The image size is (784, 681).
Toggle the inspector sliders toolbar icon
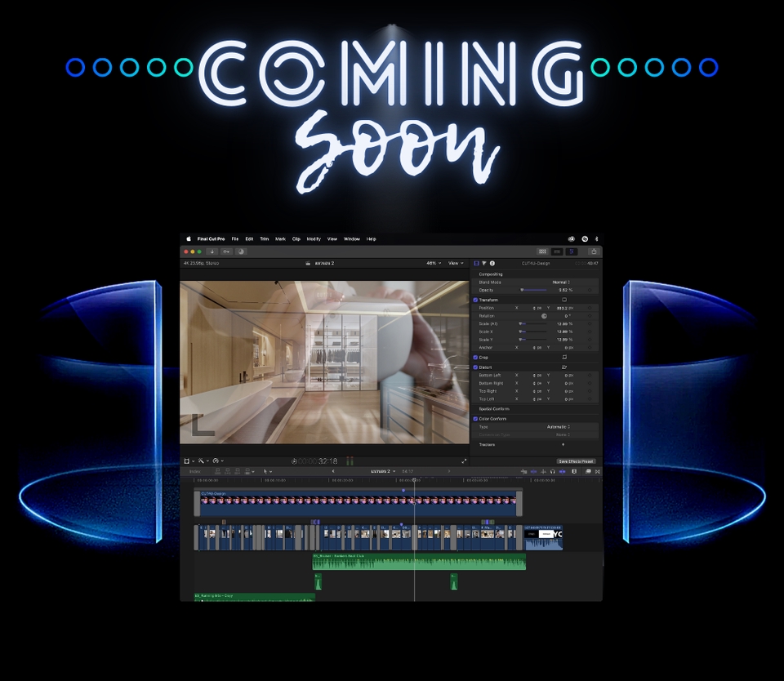(572, 251)
